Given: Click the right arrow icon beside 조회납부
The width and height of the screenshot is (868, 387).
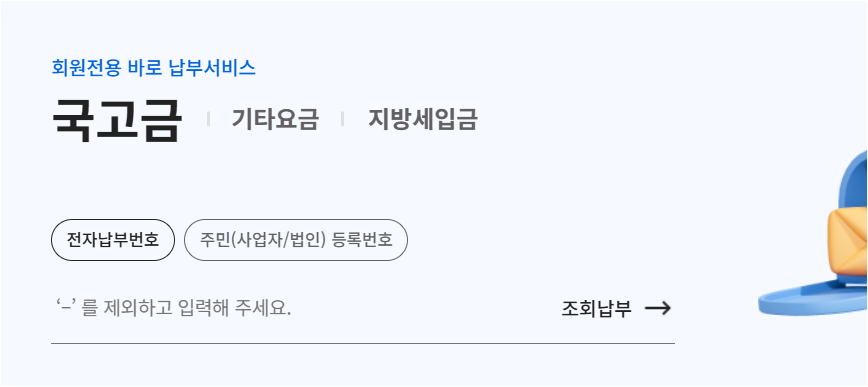Looking at the screenshot, I should click(x=658, y=308).
